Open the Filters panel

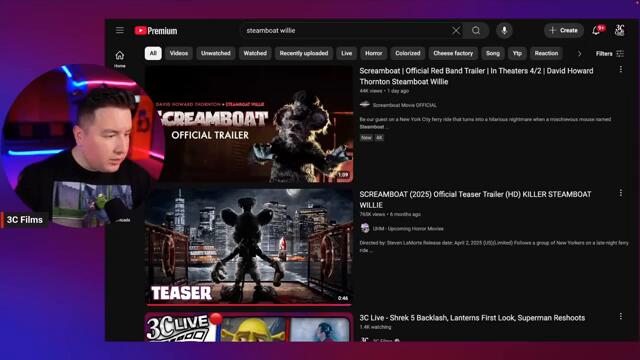[610, 53]
